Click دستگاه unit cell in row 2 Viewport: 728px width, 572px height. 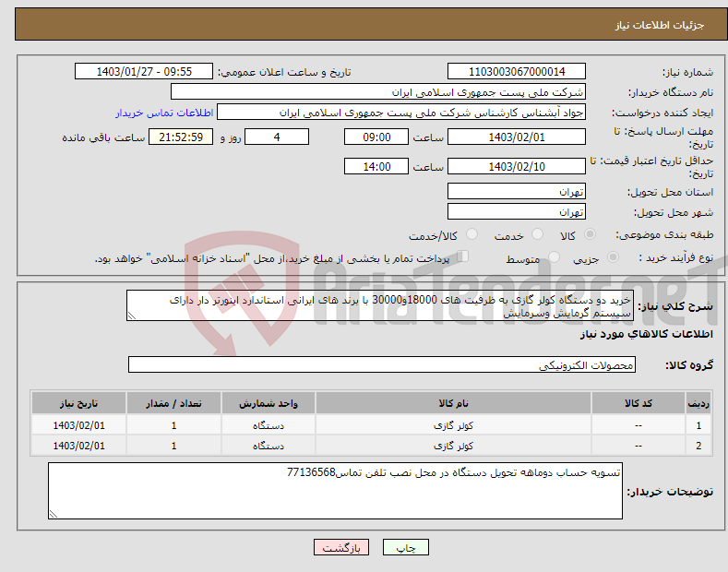pos(269,446)
